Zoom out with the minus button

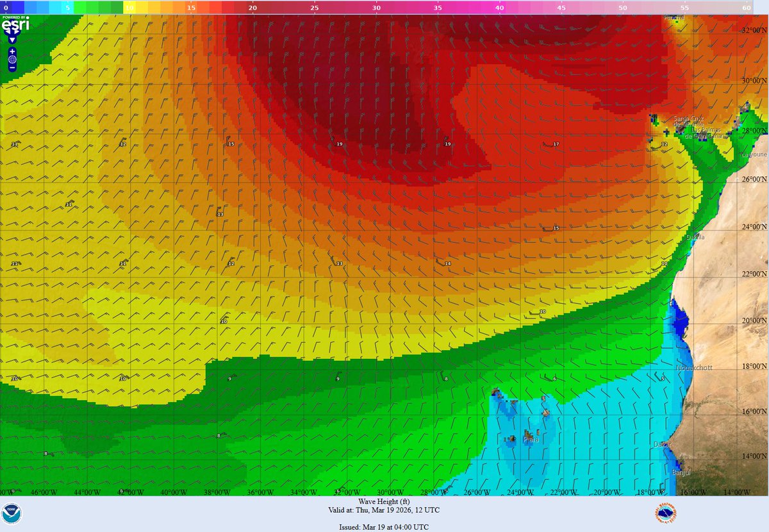[x=12, y=67]
